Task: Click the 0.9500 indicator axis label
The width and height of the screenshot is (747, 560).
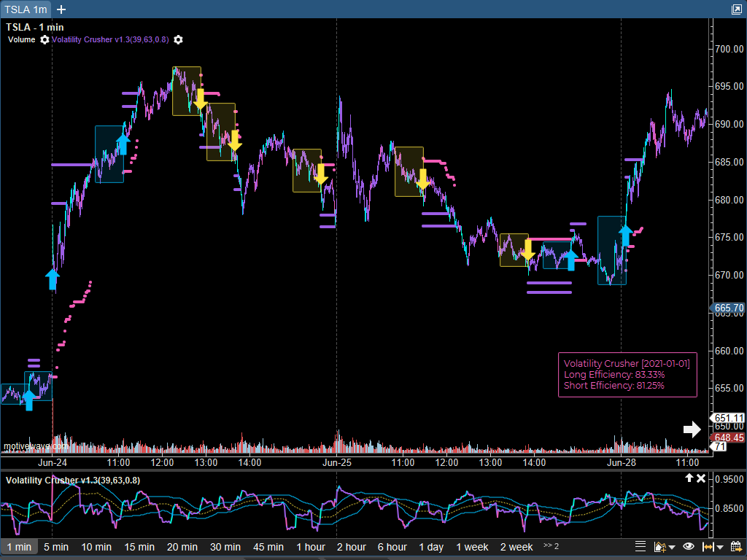Action: click(x=729, y=480)
